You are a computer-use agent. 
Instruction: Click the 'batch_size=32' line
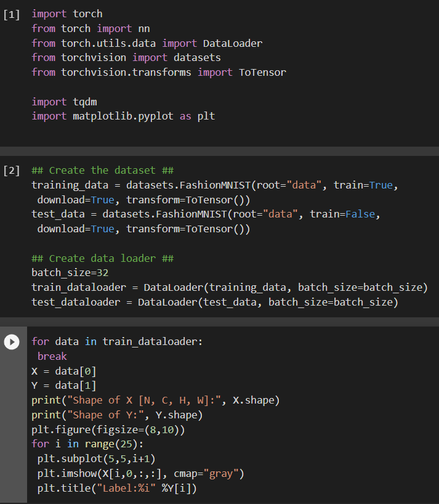(70, 273)
